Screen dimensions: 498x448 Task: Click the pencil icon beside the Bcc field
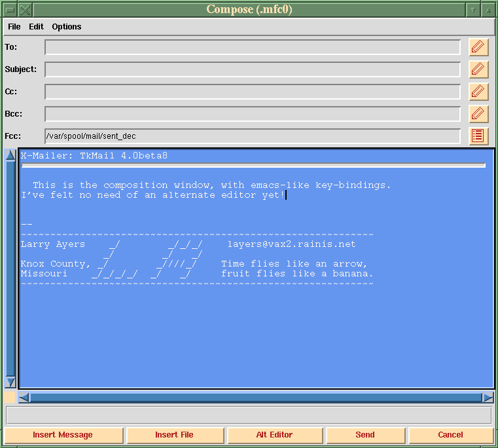click(478, 114)
